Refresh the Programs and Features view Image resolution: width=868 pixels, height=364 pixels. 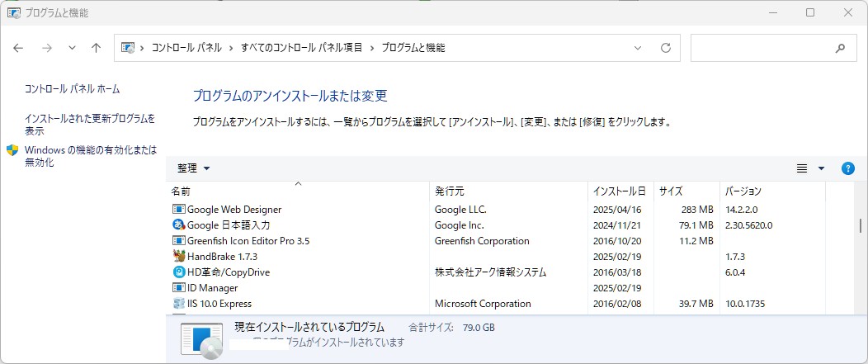(x=666, y=48)
